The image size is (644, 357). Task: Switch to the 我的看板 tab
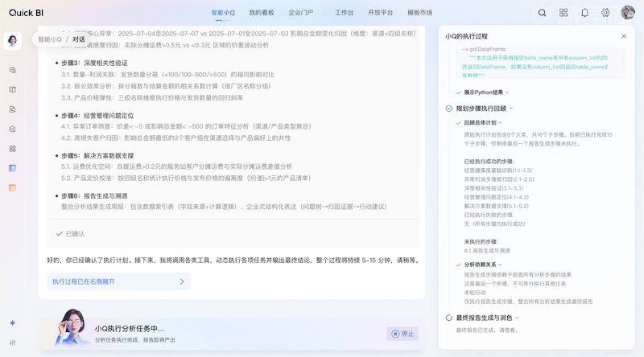point(261,13)
